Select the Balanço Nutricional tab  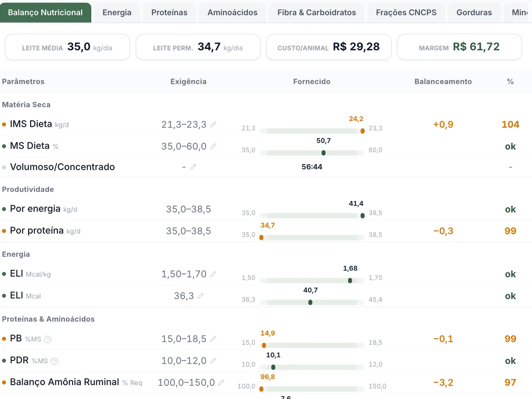(46, 12)
